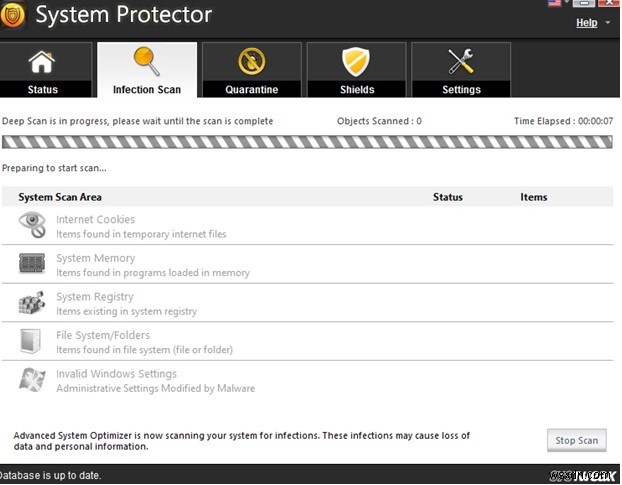Open the Status tab
Screen dimensions: 622x485
[46, 70]
